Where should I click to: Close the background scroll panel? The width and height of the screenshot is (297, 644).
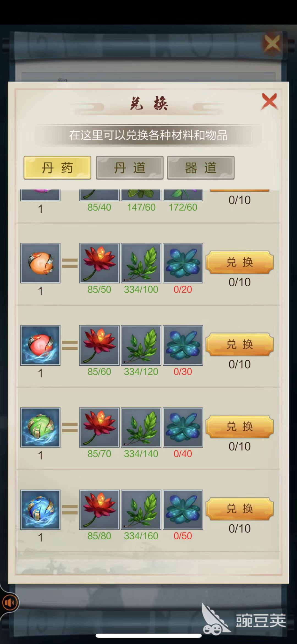[x=272, y=43]
